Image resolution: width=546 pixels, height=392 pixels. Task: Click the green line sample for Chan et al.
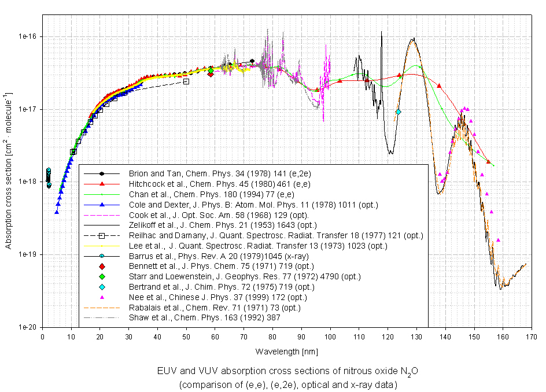[x=102, y=194]
